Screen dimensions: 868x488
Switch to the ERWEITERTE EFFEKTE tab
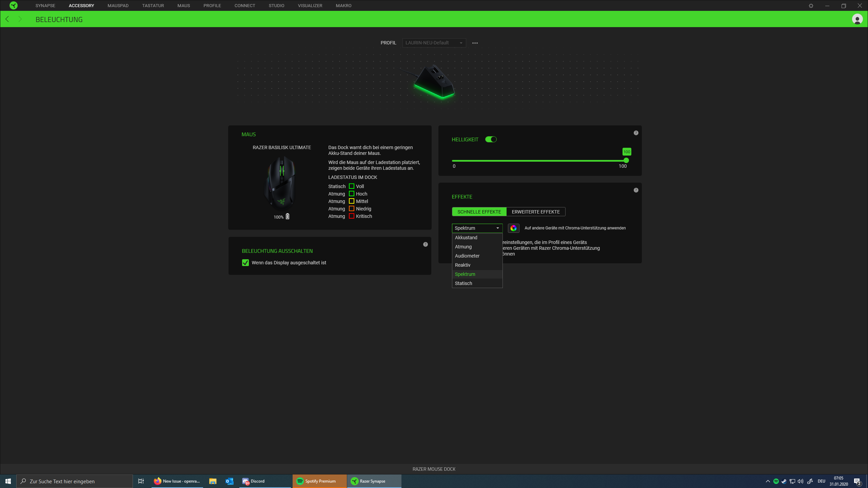tap(536, 211)
